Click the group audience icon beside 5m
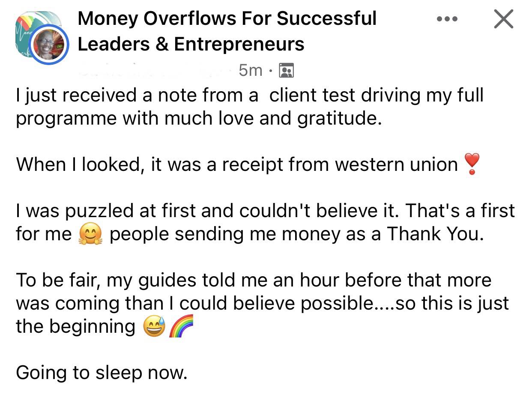This screenshot has height=394, width=532. tap(286, 70)
